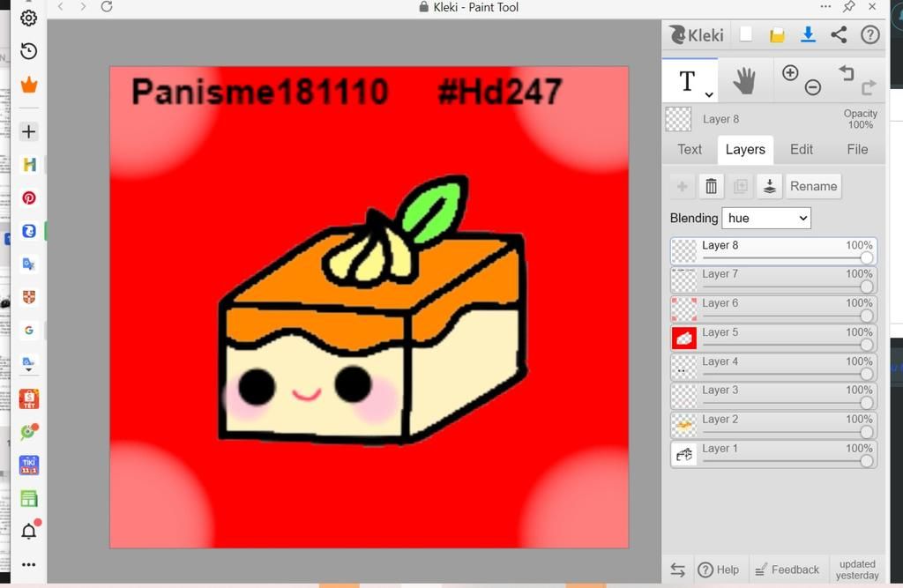Zoom out with the minus magnifier
The height and width of the screenshot is (588, 903).
(812, 87)
